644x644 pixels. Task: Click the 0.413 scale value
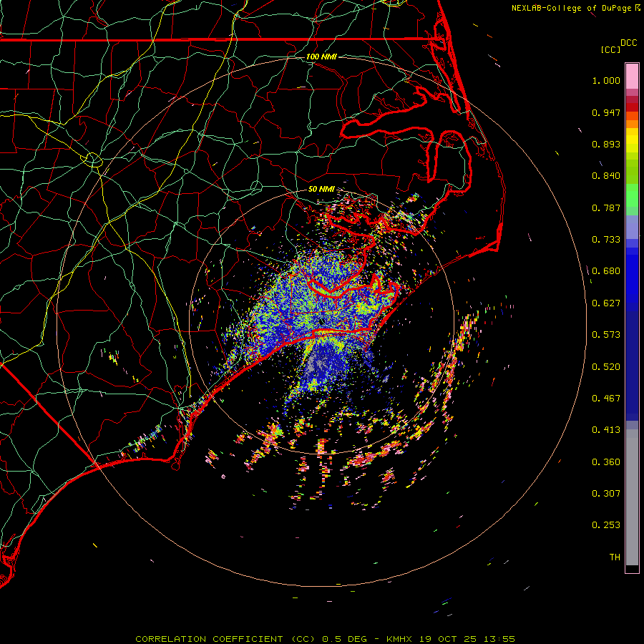(606, 430)
